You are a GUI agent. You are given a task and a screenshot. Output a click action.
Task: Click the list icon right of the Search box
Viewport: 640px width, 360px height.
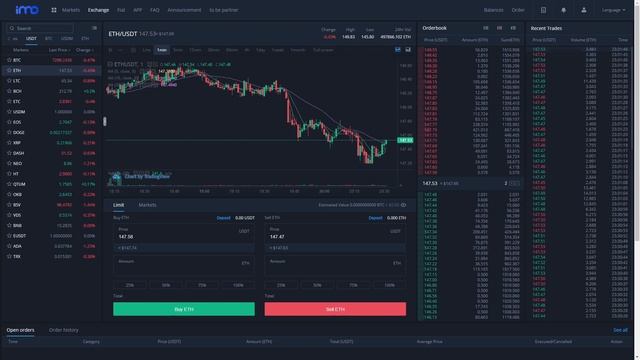pyautogui.click(x=94, y=28)
